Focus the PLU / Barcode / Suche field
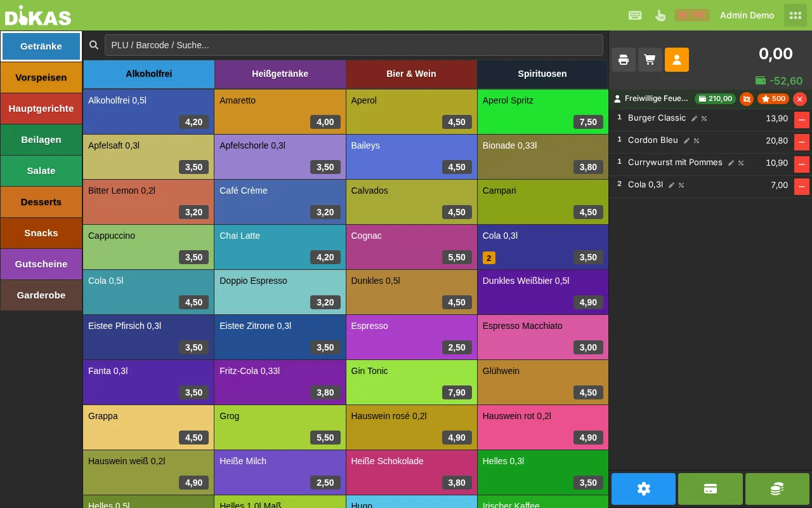This screenshot has height=508, width=812. point(354,45)
